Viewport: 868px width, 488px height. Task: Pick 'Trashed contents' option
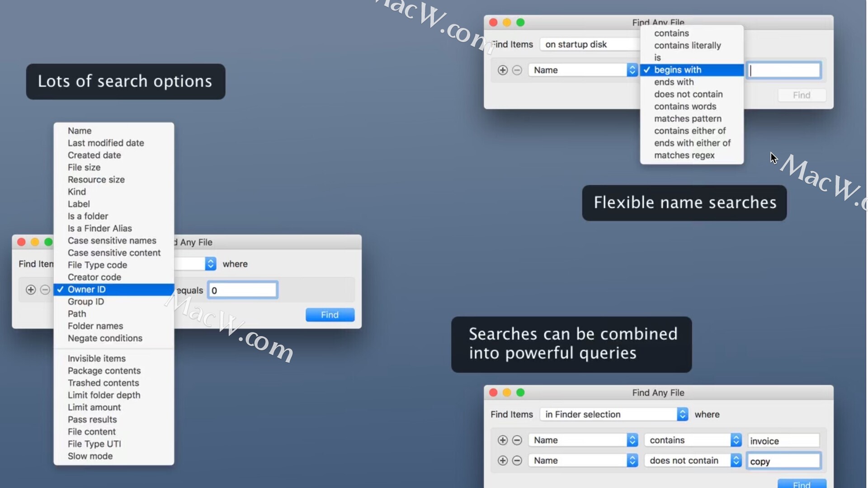(113, 383)
